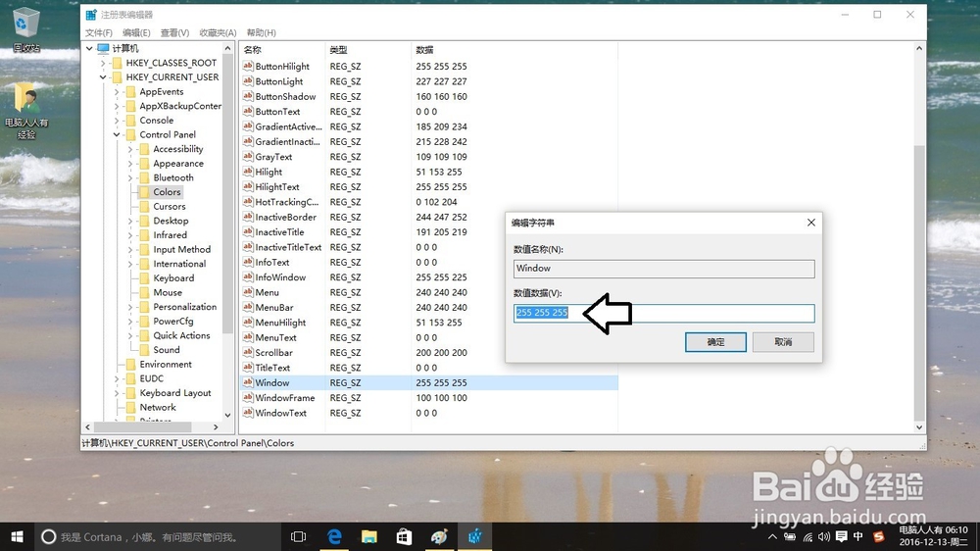This screenshot has width=980, height=551.
Task: Open the taskbar clock showing 2016-12-13
Action: pos(933,536)
